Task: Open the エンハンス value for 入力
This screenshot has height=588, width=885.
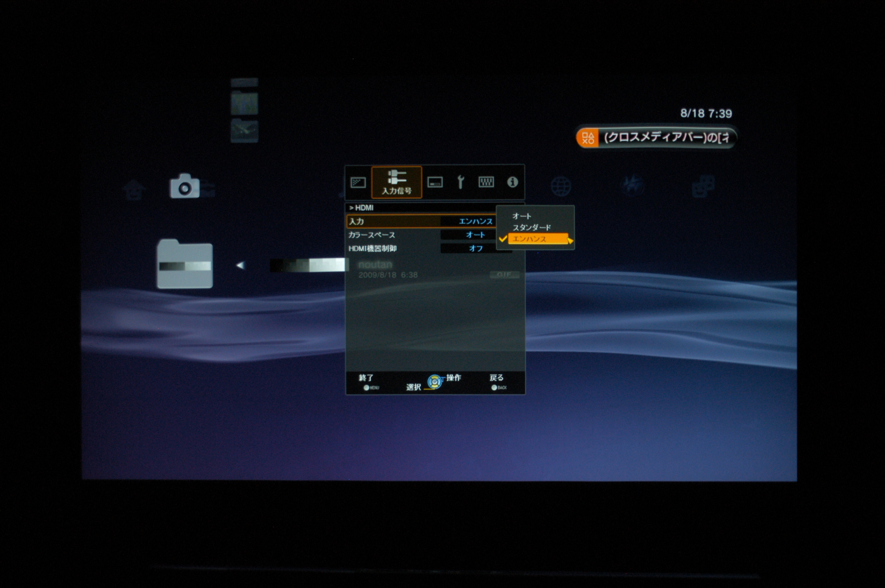Action: [476, 221]
